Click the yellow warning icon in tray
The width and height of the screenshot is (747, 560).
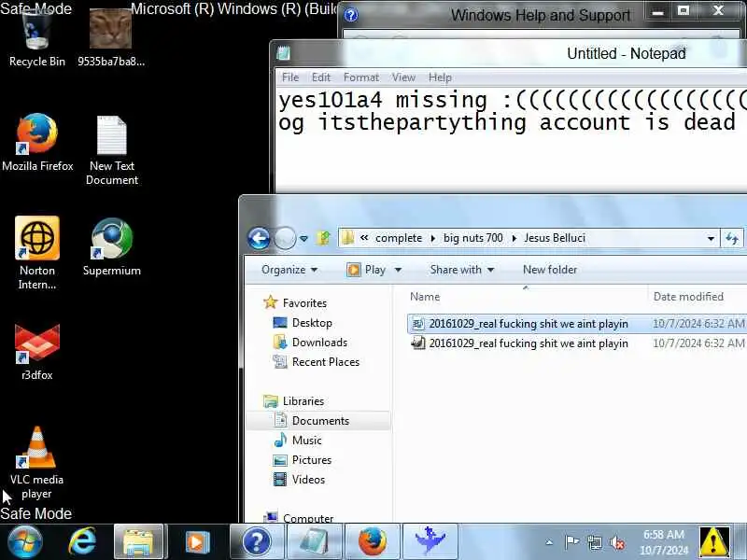point(713,542)
